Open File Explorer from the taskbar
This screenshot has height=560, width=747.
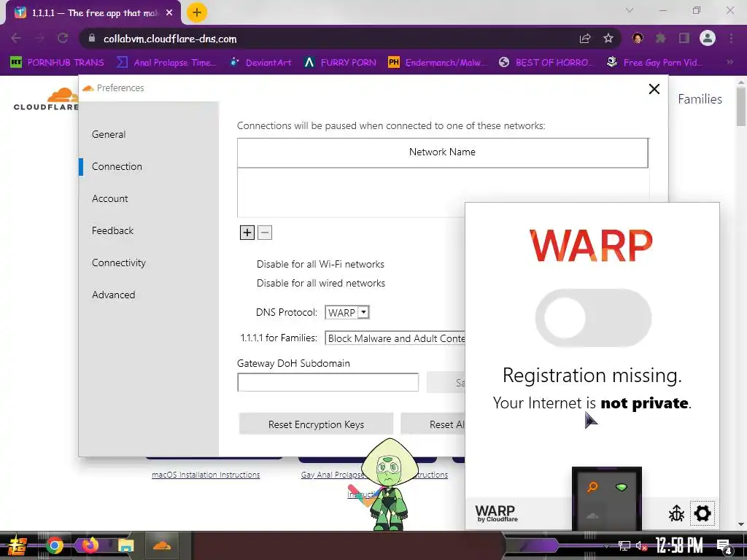coord(125,545)
